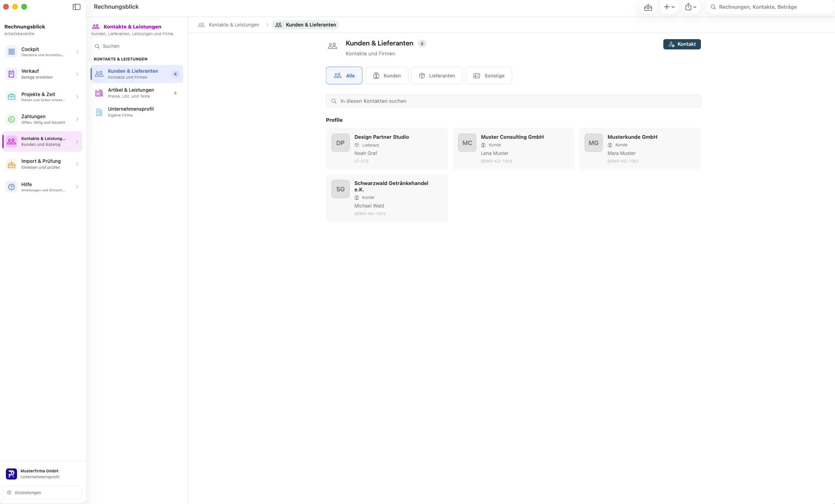
Task: Select Kunden & Lieferanten in the list
Action: pos(137,74)
